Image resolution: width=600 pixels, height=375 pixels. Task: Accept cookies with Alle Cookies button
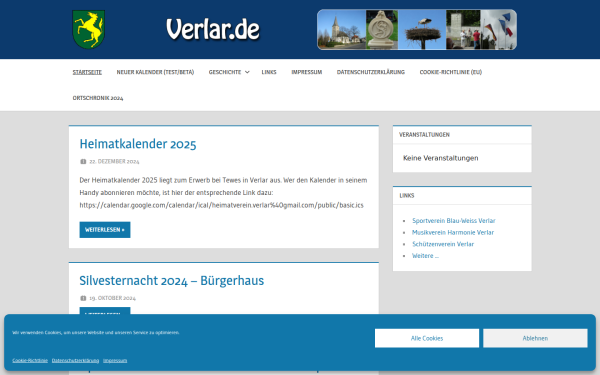[427, 338]
